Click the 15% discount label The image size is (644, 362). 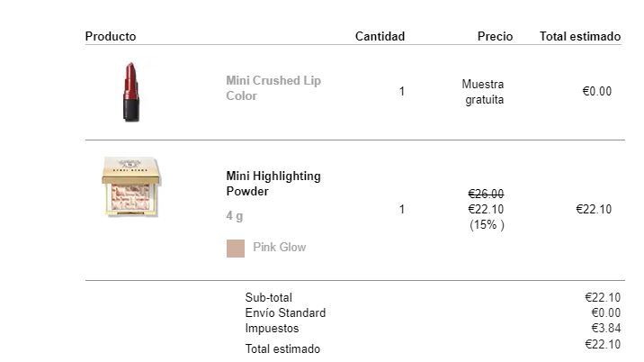click(487, 224)
